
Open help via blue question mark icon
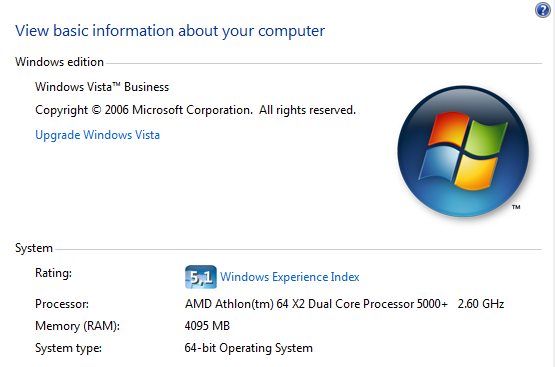[x=542, y=10]
